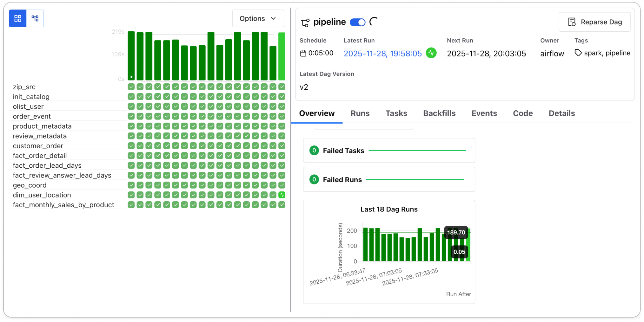Open the Details tab
644x322 pixels.
pyautogui.click(x=562, y=113)
